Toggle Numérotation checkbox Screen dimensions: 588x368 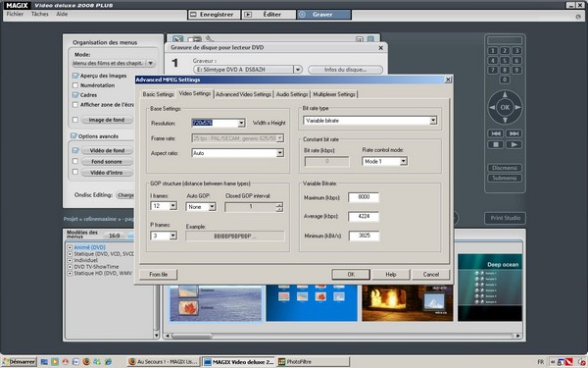75,85
